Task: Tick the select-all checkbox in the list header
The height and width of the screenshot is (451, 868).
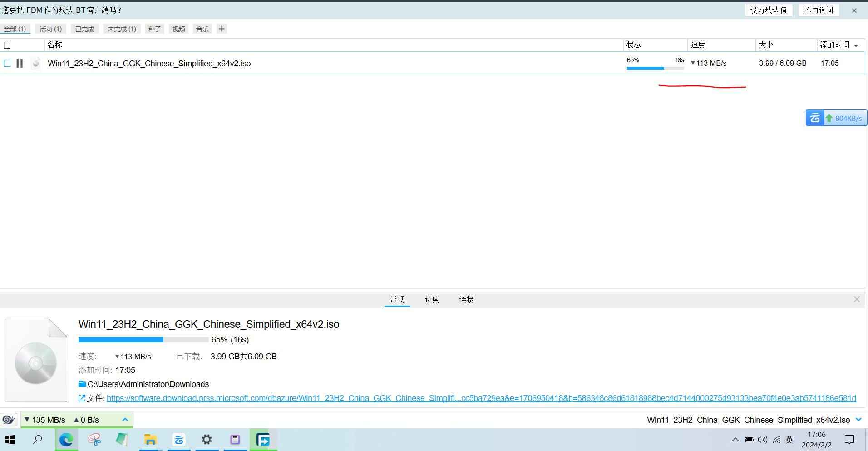Action: pos(7,45)
